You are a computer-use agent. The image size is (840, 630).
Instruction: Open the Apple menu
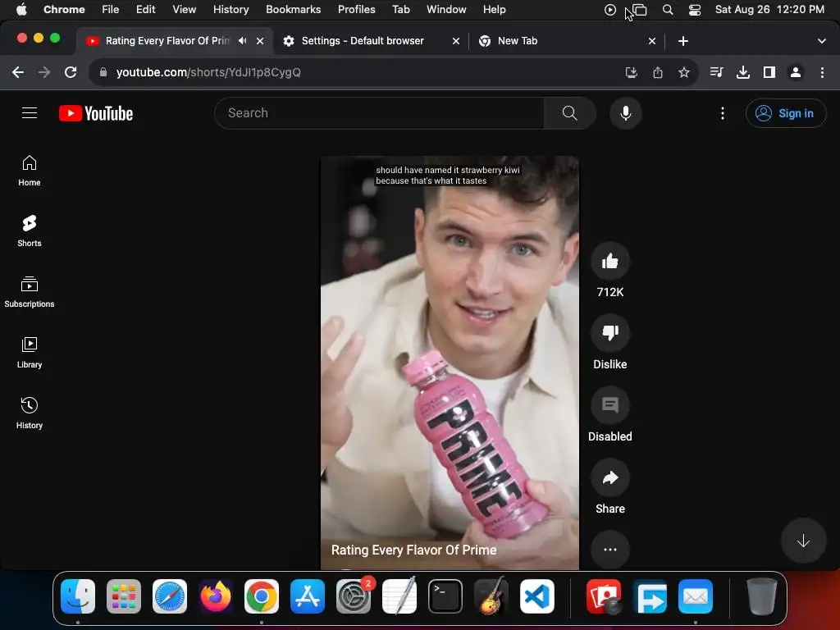21,10
